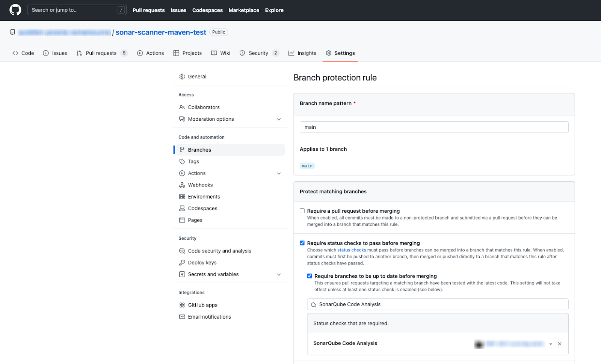This screenshot has height=364, width=601.
Task: Disable Require status checks to pass before merging
Action: coord(302,243)
